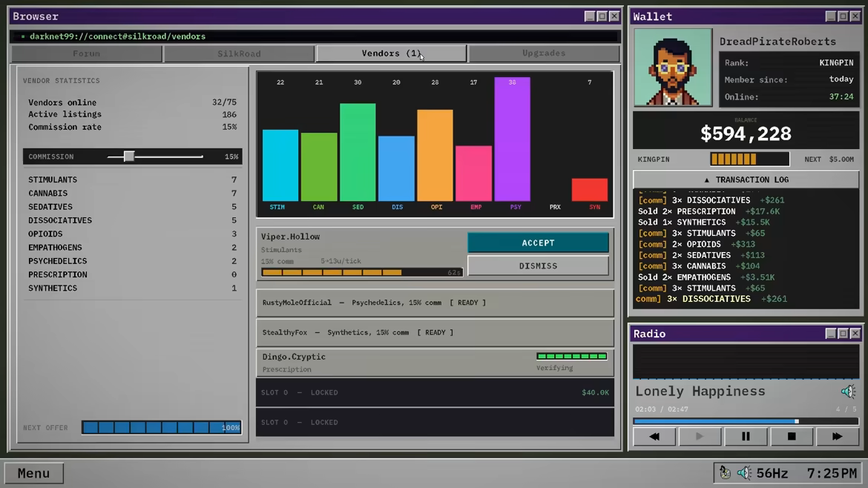This screenshot has width=868, height=488.
Task: Select the RustyMoleOfficial ready vendor row
Action: (x=435, y=303)
